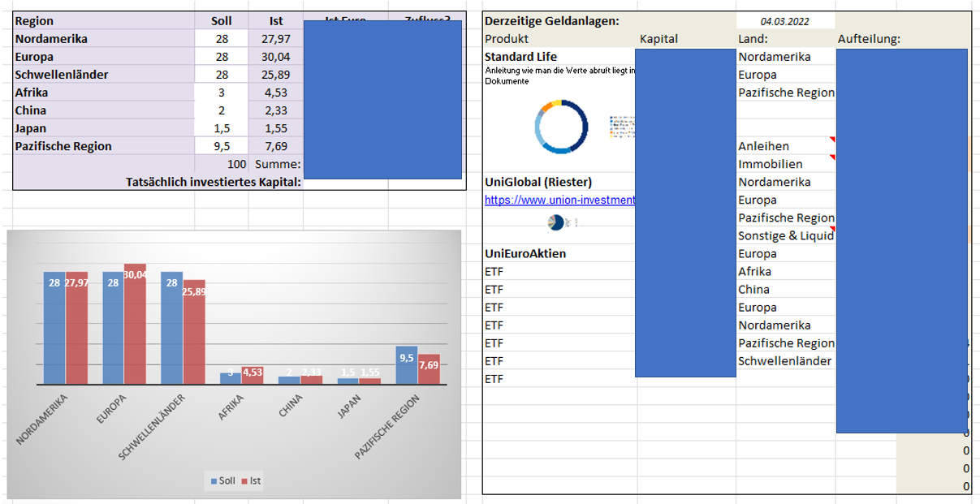Screen dimensions: 980x504
Task: Select the date cell 04.03.2022
Action: pyautogui.click(x=785, y=22)
